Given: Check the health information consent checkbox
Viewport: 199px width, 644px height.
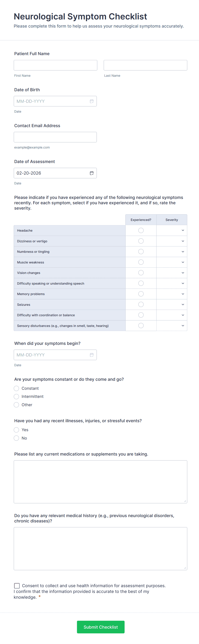Looking at the screenshot, I should [x=17, y=585].
